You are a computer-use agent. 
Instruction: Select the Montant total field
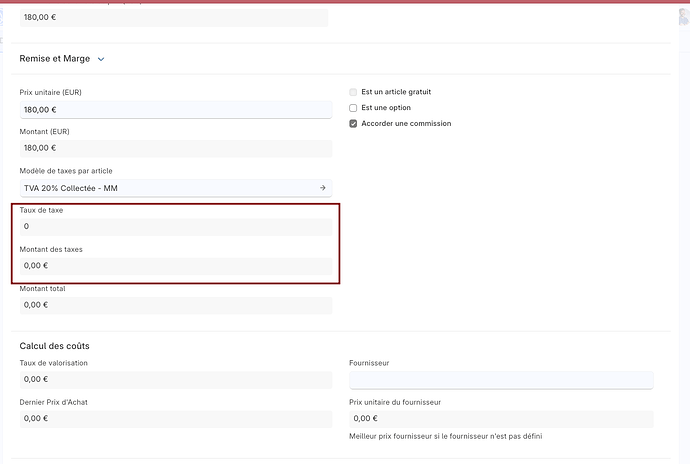pos(175,305)
